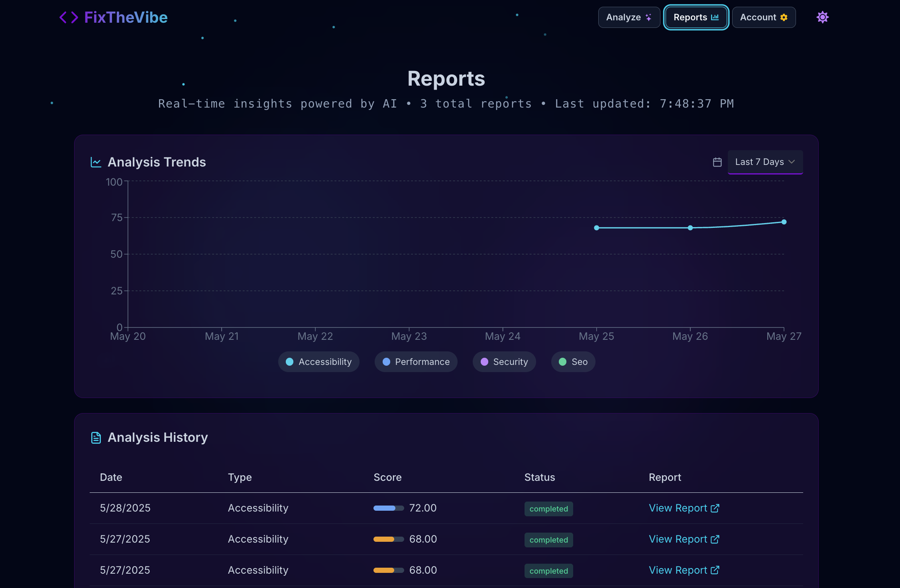Select the May 27 data point on chart
The width and height of the screenshot is (900, 588).
(784, 222)
